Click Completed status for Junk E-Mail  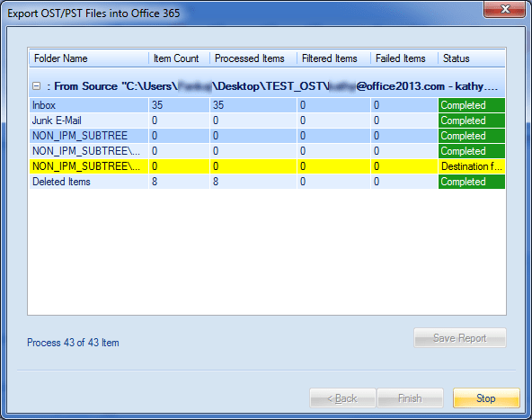tap(472, 121)
